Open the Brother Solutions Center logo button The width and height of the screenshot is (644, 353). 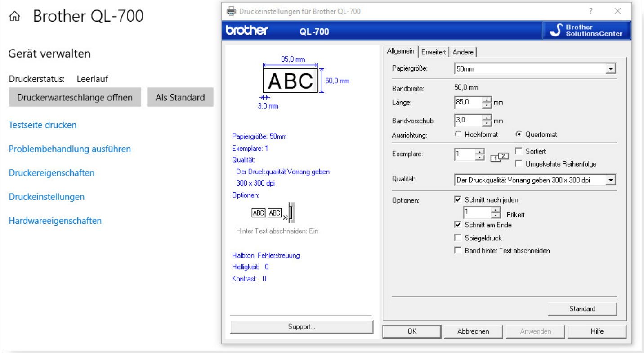(586, 30)
